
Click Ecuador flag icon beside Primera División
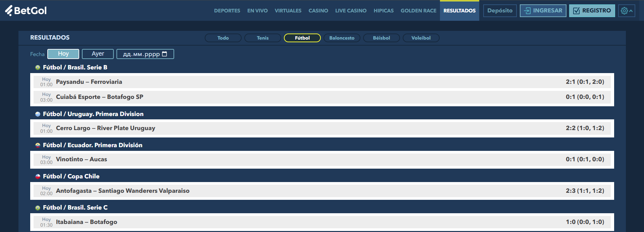coord(38,145)
